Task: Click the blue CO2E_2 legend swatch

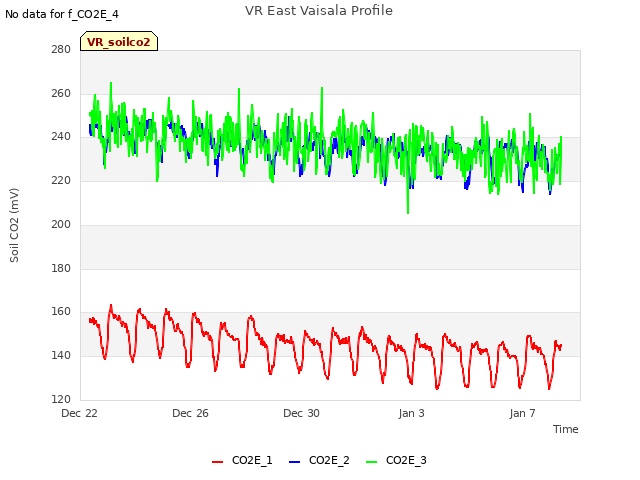Action: 294,462
